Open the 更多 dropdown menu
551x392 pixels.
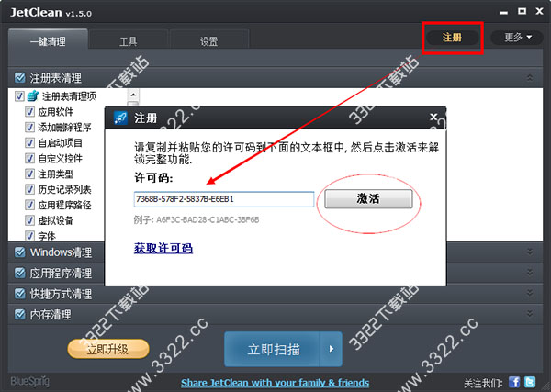coord(517,38)
